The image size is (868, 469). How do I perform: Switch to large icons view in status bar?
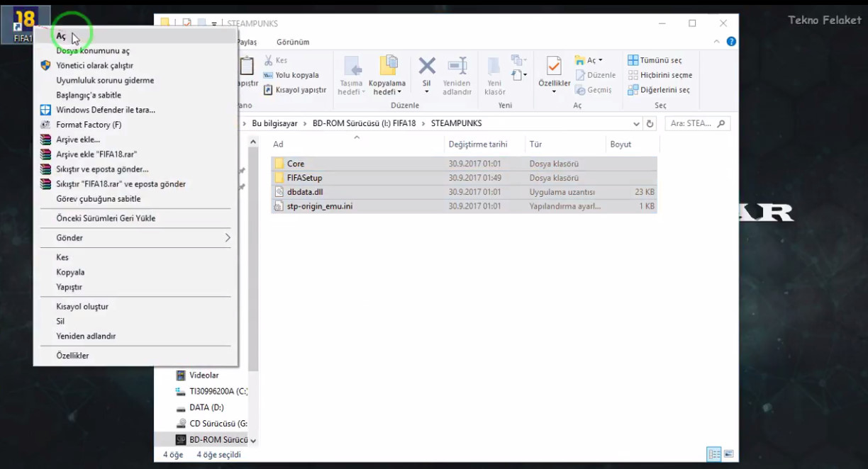(728, 454)
